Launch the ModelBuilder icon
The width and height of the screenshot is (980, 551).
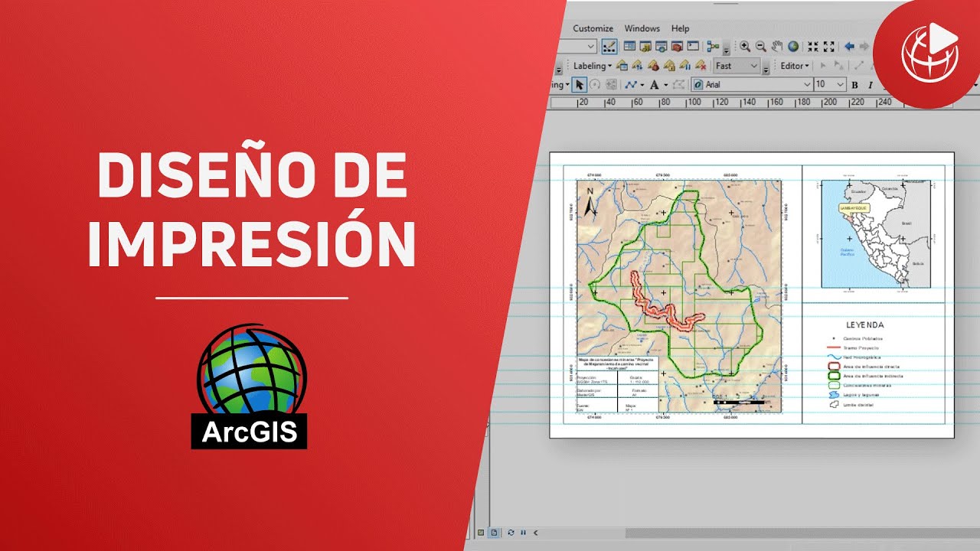[713, 47]
